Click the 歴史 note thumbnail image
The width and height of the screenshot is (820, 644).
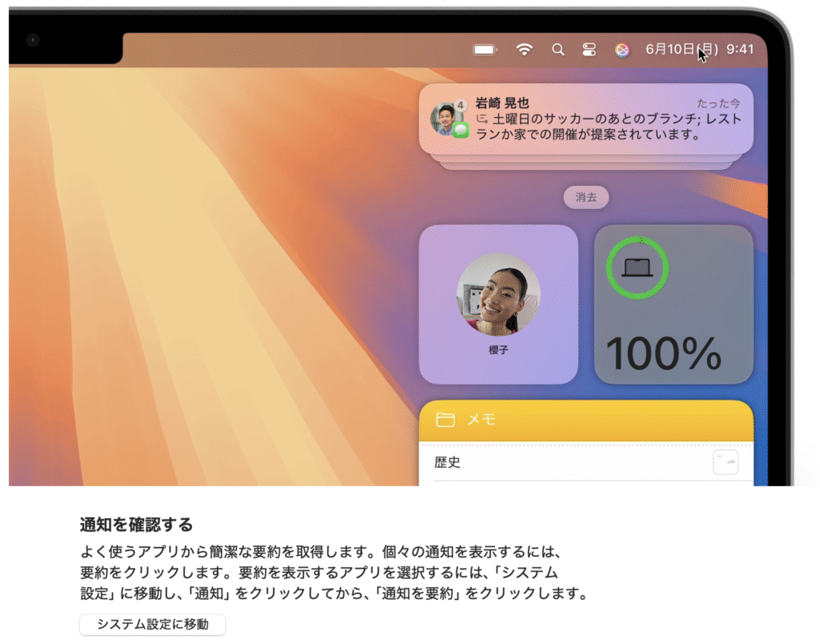click(726, 462)
